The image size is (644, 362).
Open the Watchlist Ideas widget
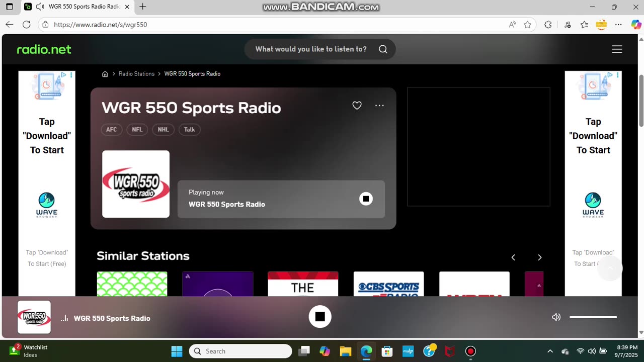click(x=29, y=351)
